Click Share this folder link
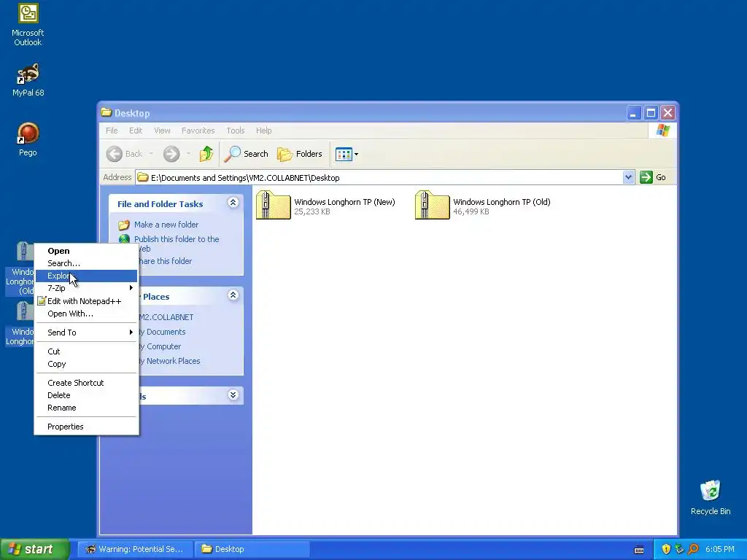747x560 pixels. (166, 261)
